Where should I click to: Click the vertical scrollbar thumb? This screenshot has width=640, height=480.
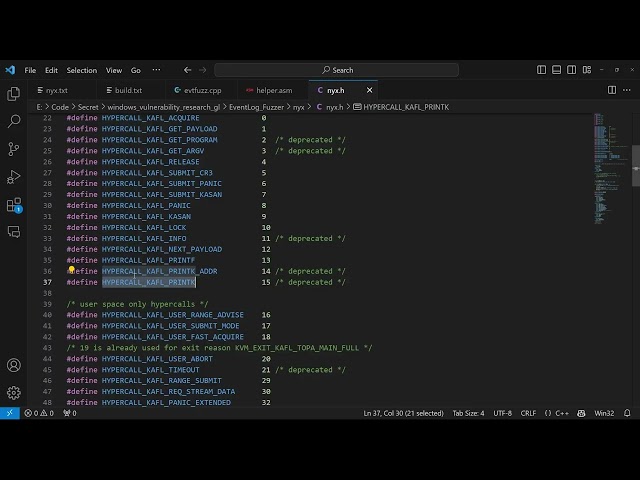click(x=636, y=165)
